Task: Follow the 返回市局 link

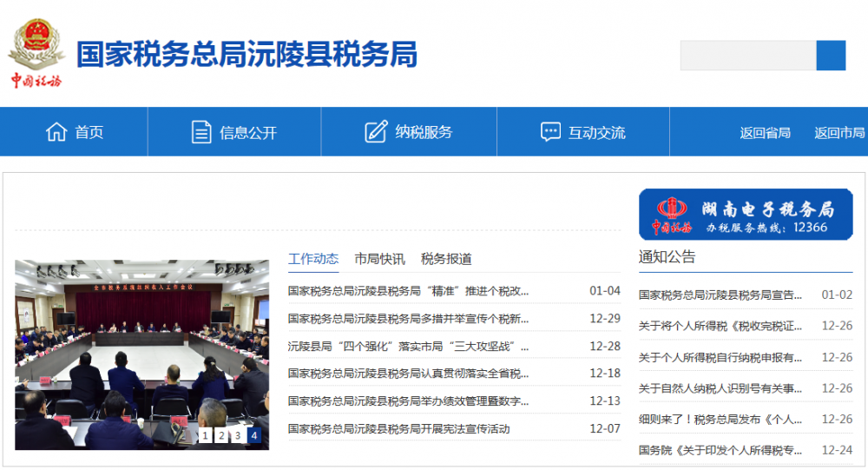Action: 839,133
